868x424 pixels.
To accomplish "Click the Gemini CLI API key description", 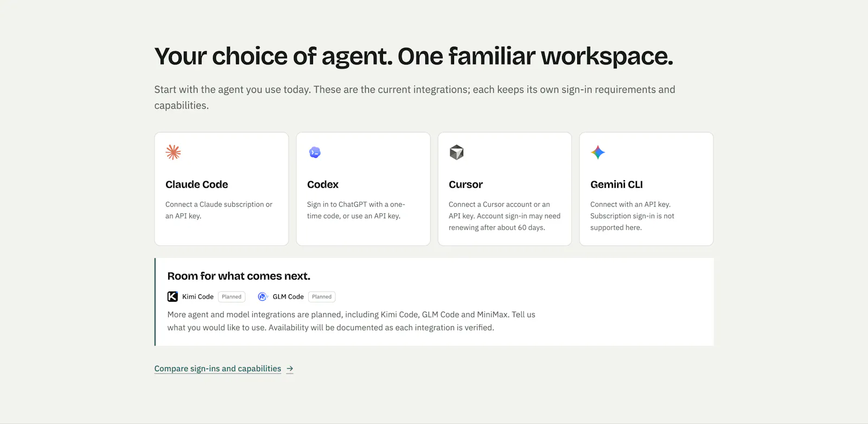I will [x=633, y=216].
